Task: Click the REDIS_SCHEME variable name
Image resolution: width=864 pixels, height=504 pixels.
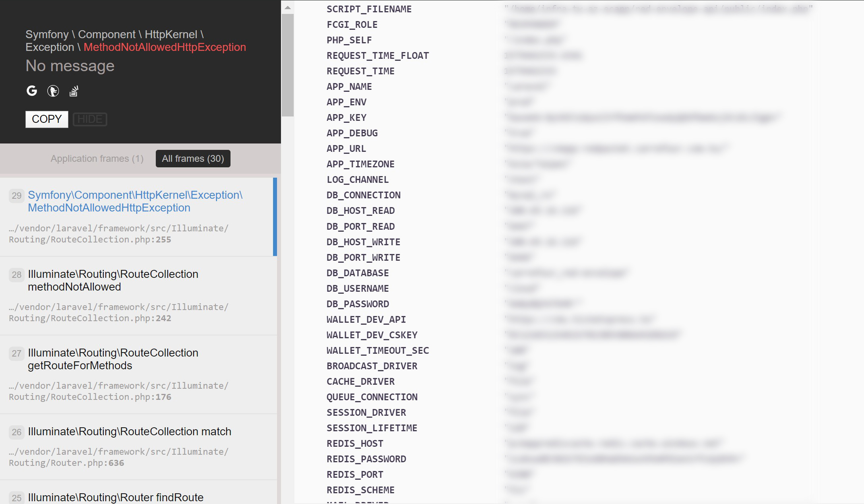Action: coord(361,490)
